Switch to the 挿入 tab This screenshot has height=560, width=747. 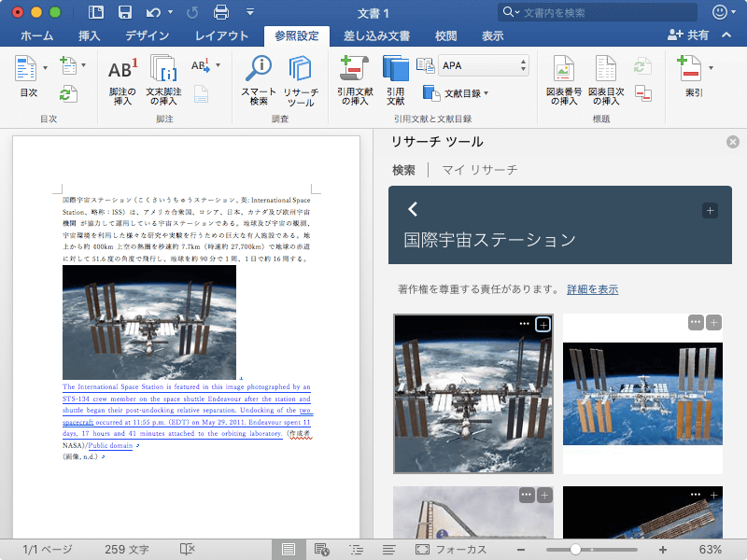89,35
